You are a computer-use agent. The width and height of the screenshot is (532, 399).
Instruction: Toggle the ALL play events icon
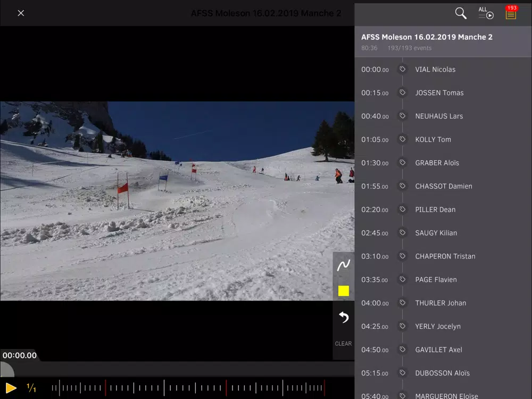coord(486,13)
